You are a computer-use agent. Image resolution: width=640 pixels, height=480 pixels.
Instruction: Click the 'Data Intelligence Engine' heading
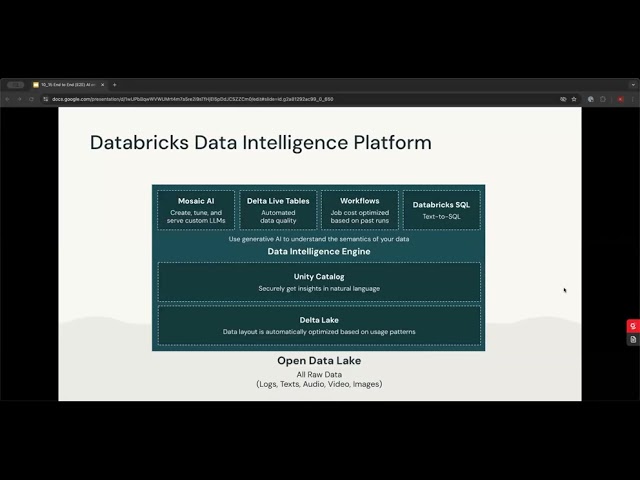[319, 251]
